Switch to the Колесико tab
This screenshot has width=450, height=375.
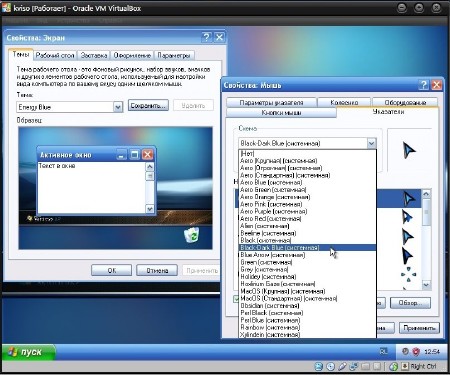(x=344, y=102)
